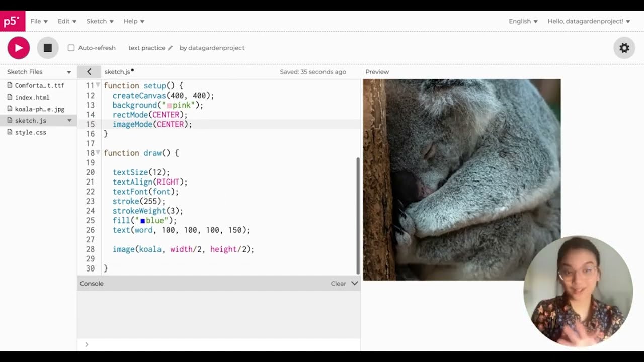Screen dimensions: 644x362
Task: Click the koala preview canvas
Action: 462,179
